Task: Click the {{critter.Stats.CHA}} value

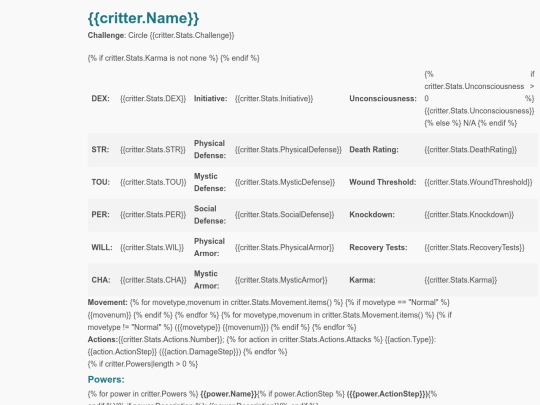Action: [x=153, y=280]
